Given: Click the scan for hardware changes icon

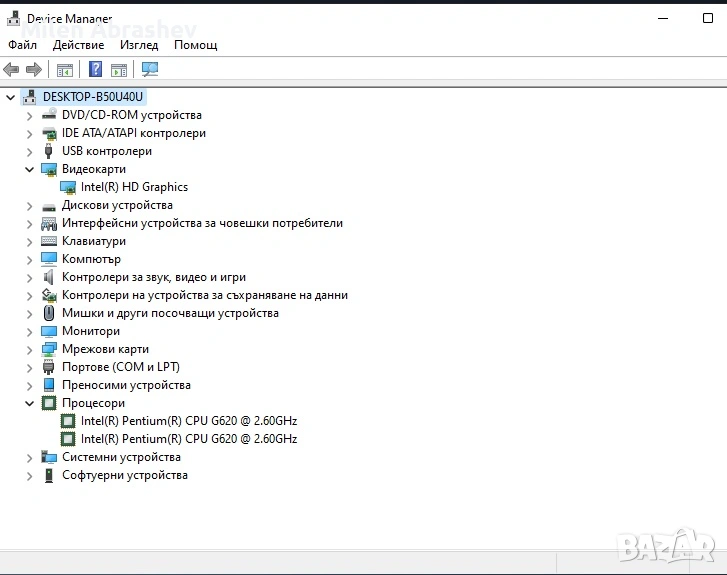Looking at the screenshot, I should click(150, 69).
